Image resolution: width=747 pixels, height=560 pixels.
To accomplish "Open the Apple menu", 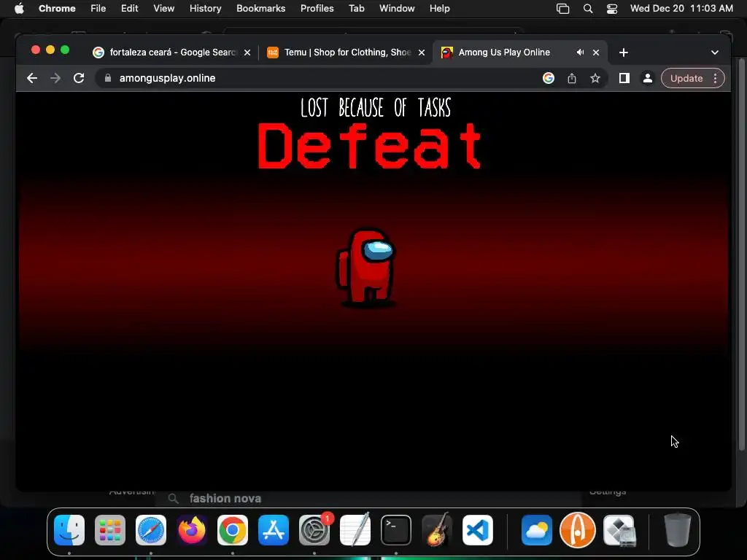I will [x=19, y=9].
